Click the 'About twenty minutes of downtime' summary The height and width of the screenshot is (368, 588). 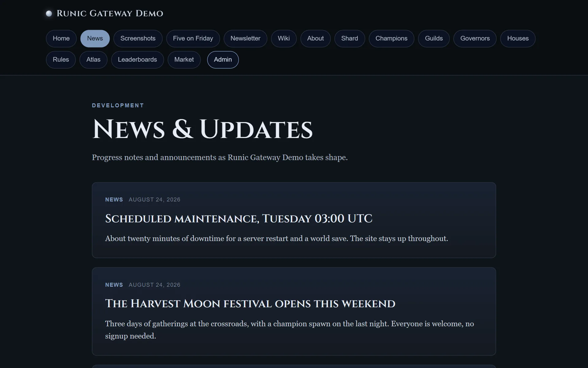pos(277,239)
